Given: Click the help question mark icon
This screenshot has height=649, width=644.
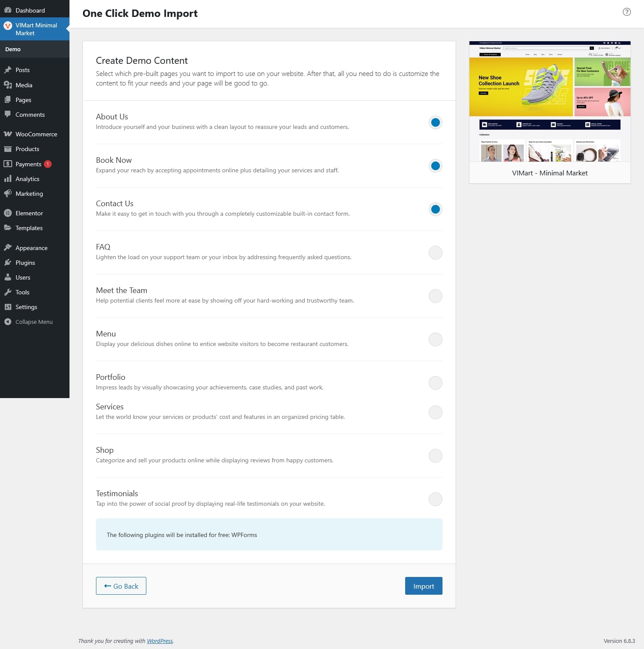Looking at the screenshot, I should (626, 12).
